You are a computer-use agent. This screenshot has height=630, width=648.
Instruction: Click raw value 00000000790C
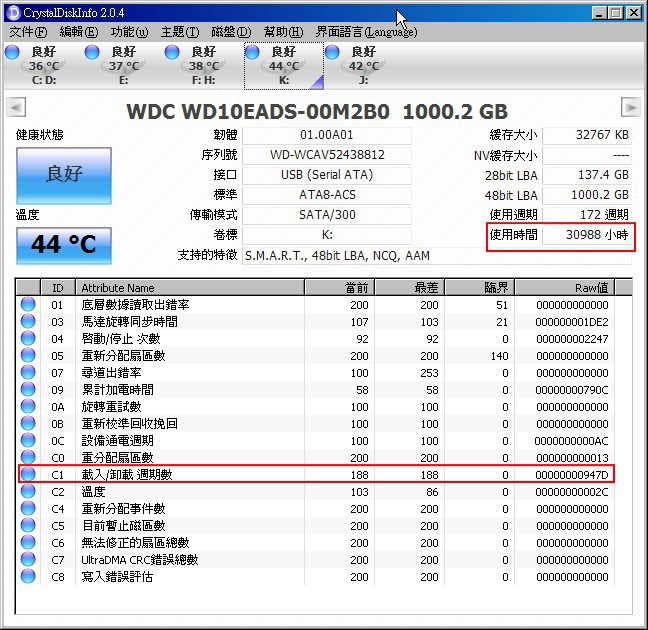point(572,390)
